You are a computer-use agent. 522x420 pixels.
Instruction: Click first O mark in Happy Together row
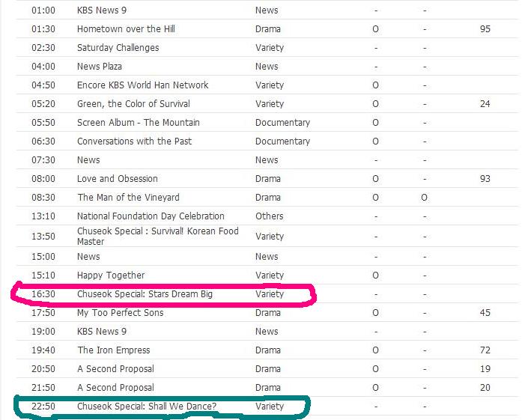click(x=375, y=276)
